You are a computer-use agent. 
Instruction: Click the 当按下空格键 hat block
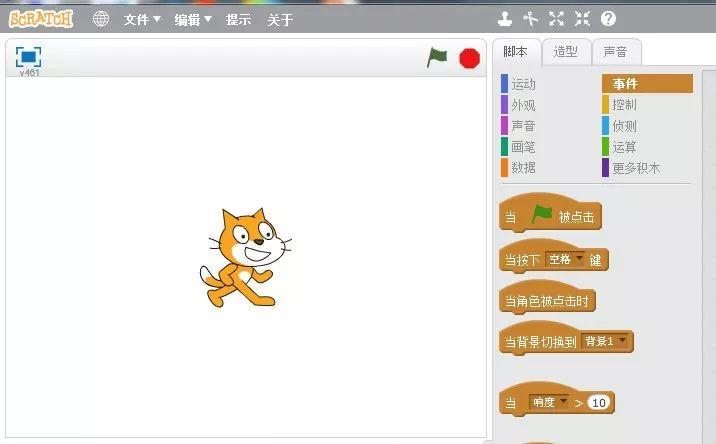click(x=554, y=257)
